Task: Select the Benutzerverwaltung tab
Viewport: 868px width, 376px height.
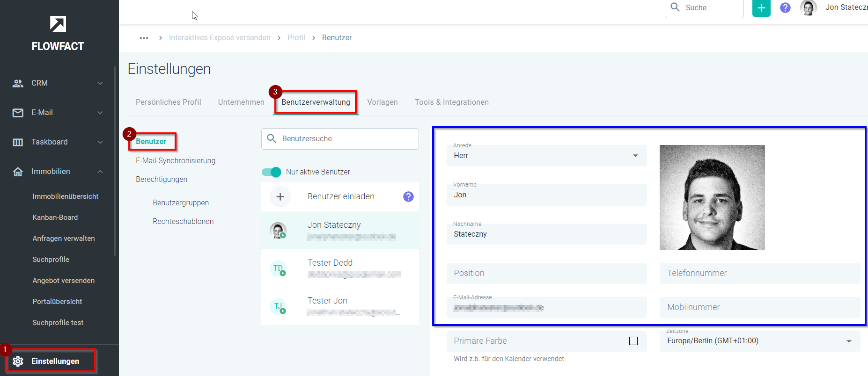Action: point(316,102)
